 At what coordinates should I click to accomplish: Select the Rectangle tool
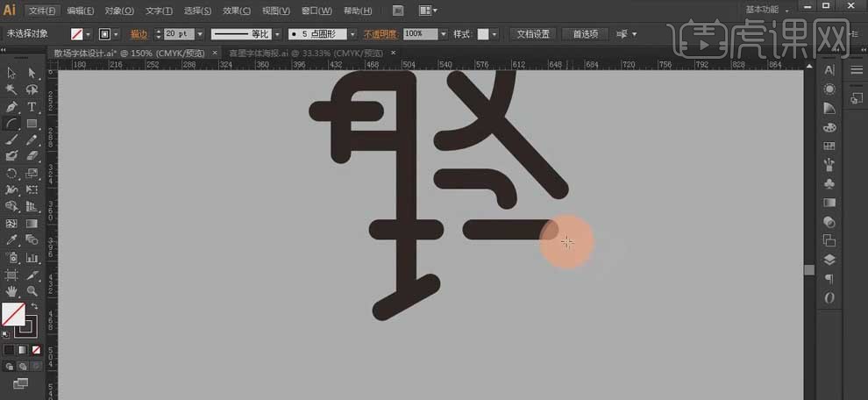tap(32, 123)
